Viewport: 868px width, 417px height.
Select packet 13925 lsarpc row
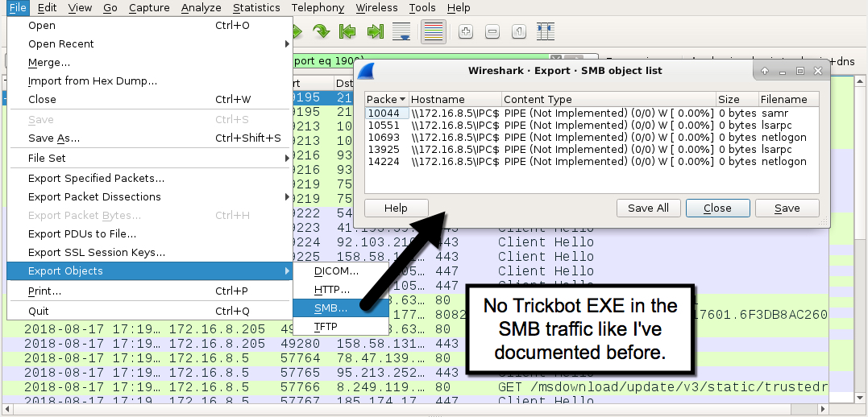[x=592, y=149]
